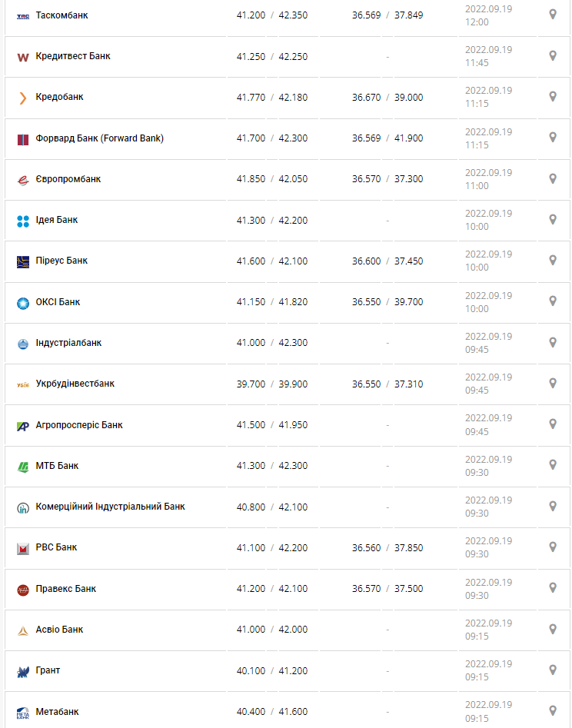This screenshot has height=728, width=572.
Task: Open the Асвіо Банк entry
Action: pyautogui.click(x=59, y=630)
